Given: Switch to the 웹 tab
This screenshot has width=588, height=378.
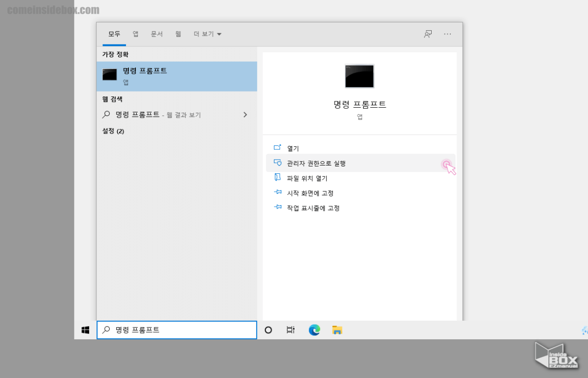Looking at the screenshot, I should point(178,34).
